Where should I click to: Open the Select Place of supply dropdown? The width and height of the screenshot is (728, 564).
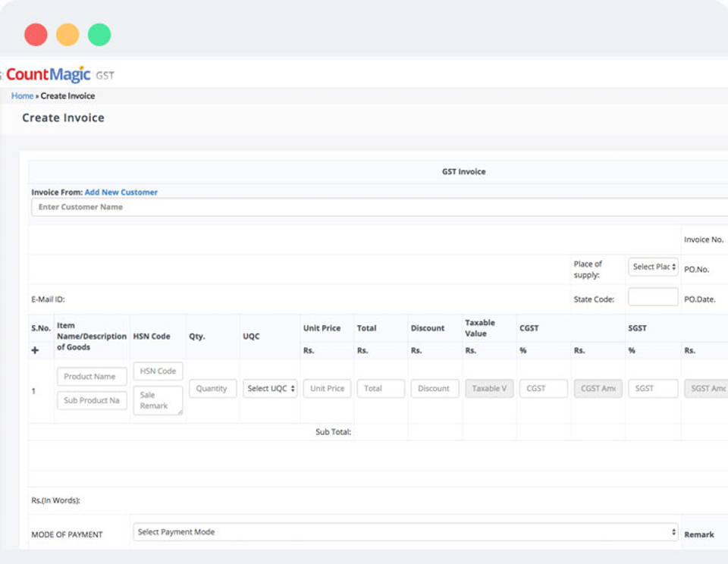click(653, 267)
